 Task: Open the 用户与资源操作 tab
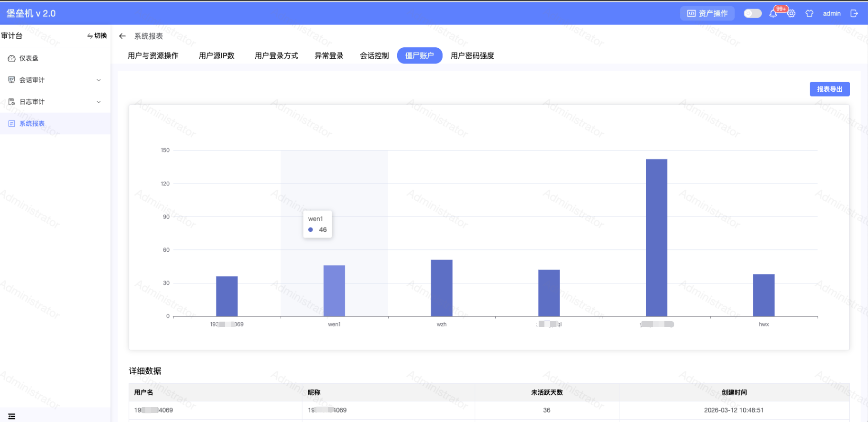[153, 55]
